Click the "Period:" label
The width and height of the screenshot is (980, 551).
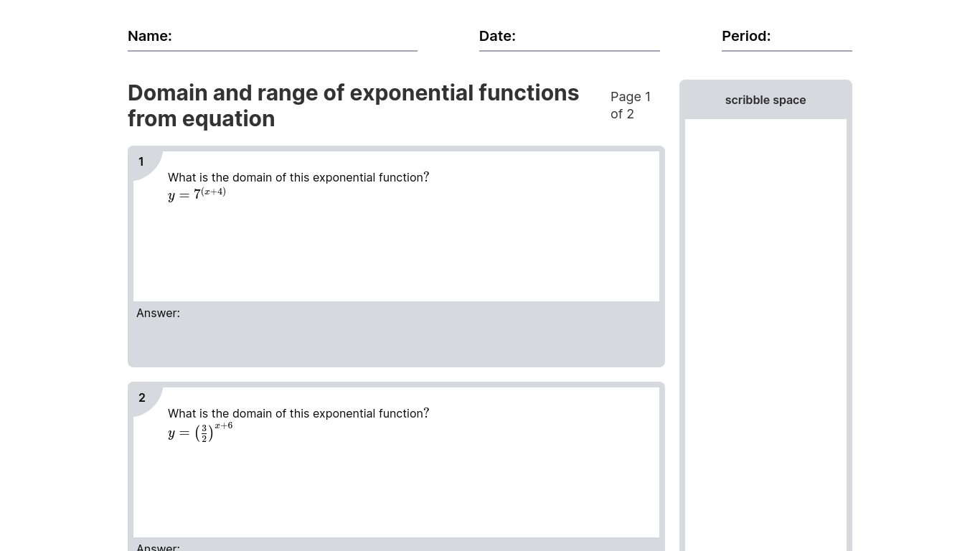point(745,36)
